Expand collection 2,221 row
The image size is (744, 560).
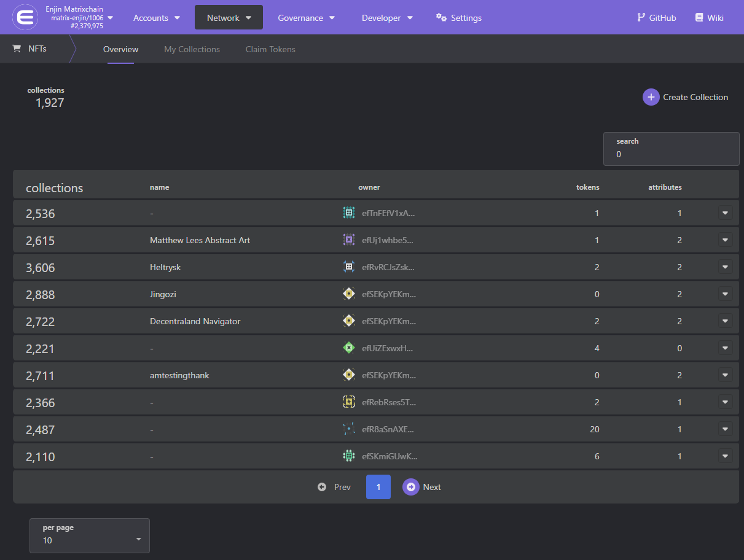click(x=726, y=348)
